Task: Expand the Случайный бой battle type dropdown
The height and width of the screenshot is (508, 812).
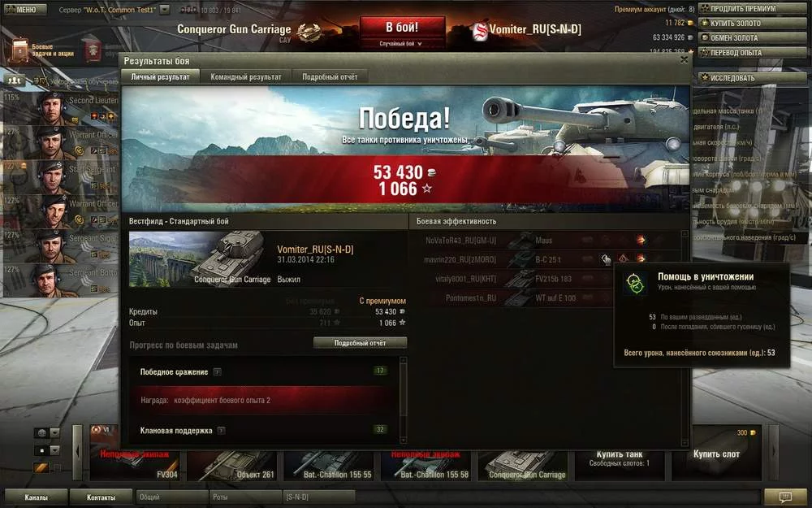Action: 401,44
